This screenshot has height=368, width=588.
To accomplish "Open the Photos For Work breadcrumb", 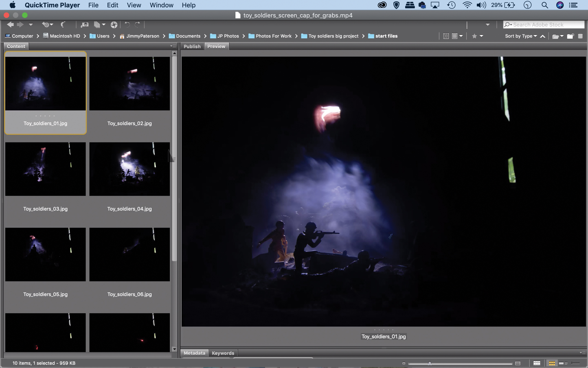I will pyautogui.click(x=270, y=36).
